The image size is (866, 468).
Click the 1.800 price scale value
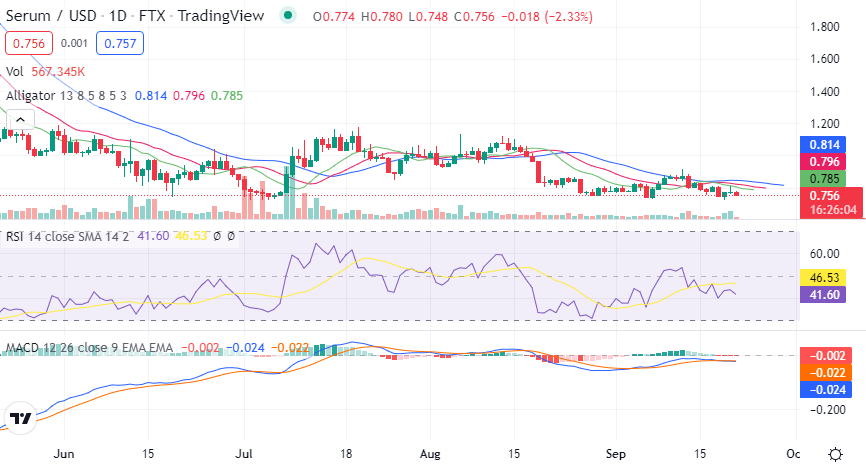[824, 27]
